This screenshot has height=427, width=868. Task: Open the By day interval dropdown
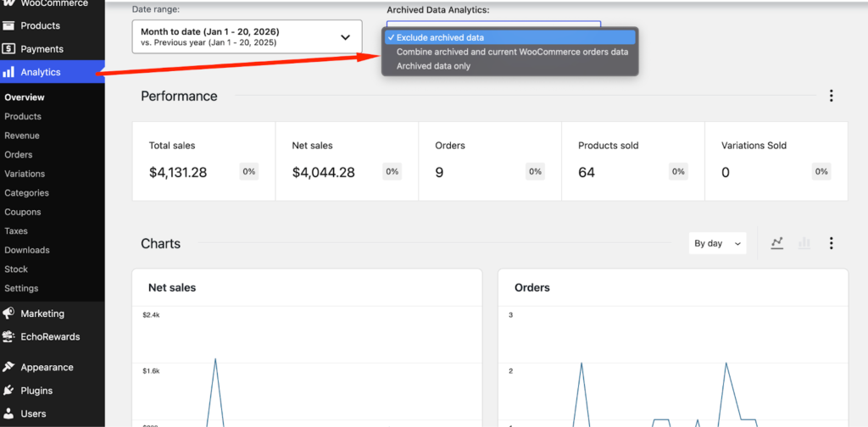tap(717, 243)
